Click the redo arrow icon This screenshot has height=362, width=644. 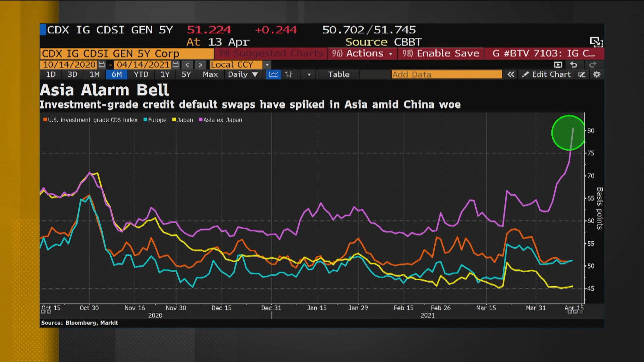click(593, 65)
